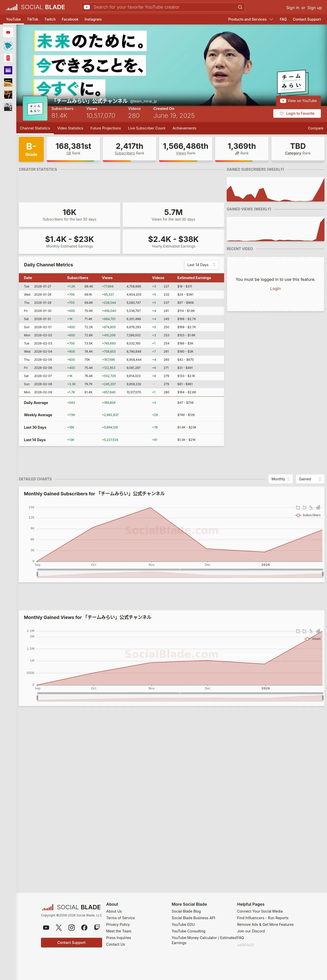Open the Video Statistics tab
The width and height of the screenshot is (327, 980).
pos(70,128)
